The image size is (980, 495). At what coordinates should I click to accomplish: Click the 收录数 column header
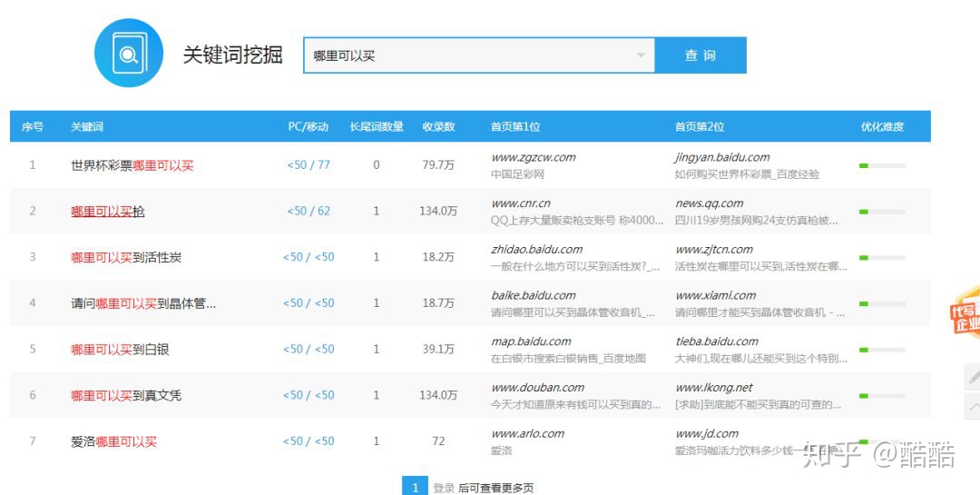coord(439,126)
